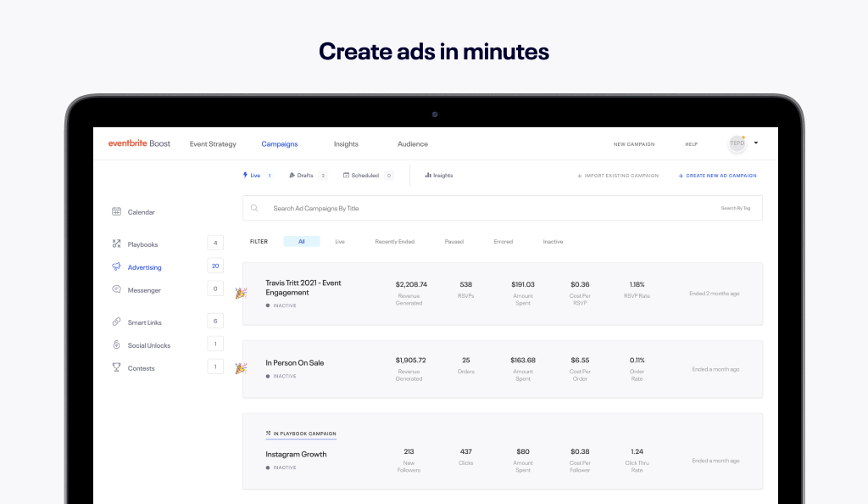This screenshot has width=868, height=504.
Task: Select the All filter chip
Action: pos(302,242)
